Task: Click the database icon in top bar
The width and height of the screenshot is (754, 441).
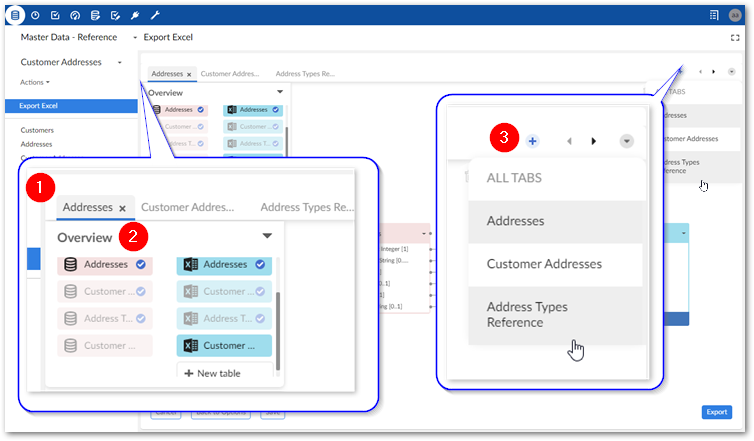Action: point(15,15)
